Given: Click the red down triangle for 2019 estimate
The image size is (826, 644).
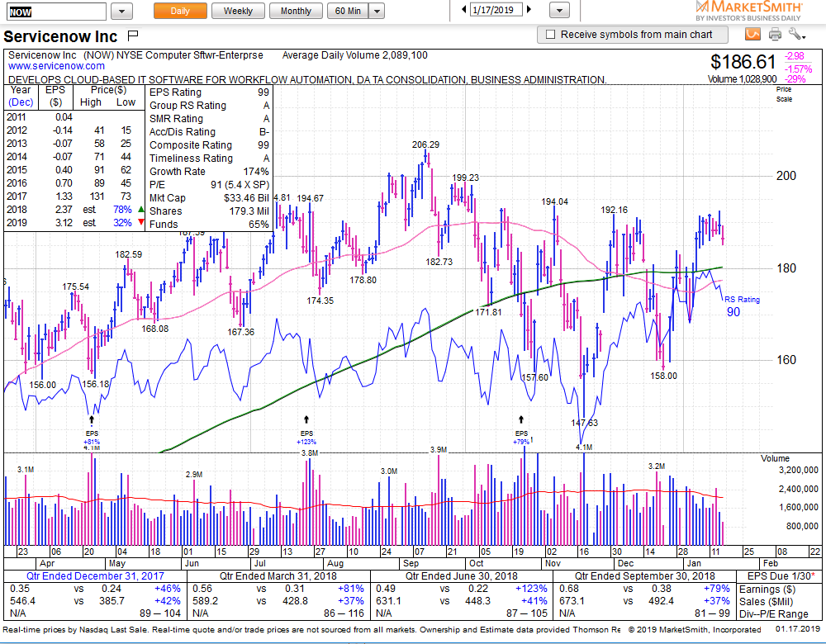Looking at the screenshot, I should click(140, 223).
